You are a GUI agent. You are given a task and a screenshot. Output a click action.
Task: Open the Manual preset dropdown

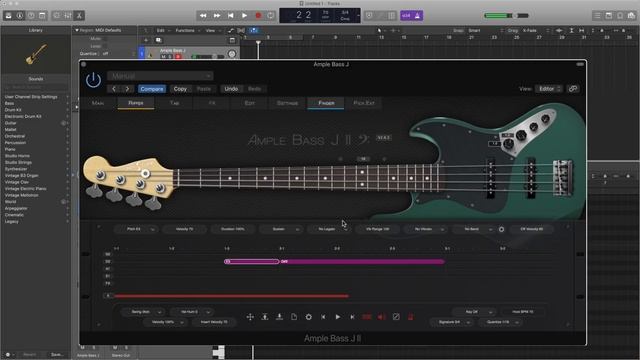point(160,76)
